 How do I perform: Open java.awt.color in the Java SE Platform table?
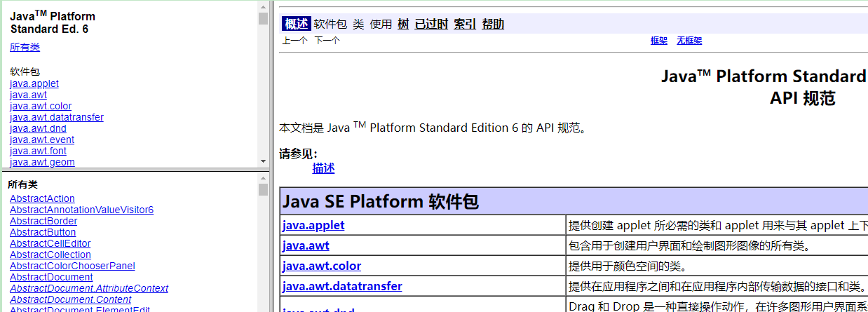click(x=322, y=266)
